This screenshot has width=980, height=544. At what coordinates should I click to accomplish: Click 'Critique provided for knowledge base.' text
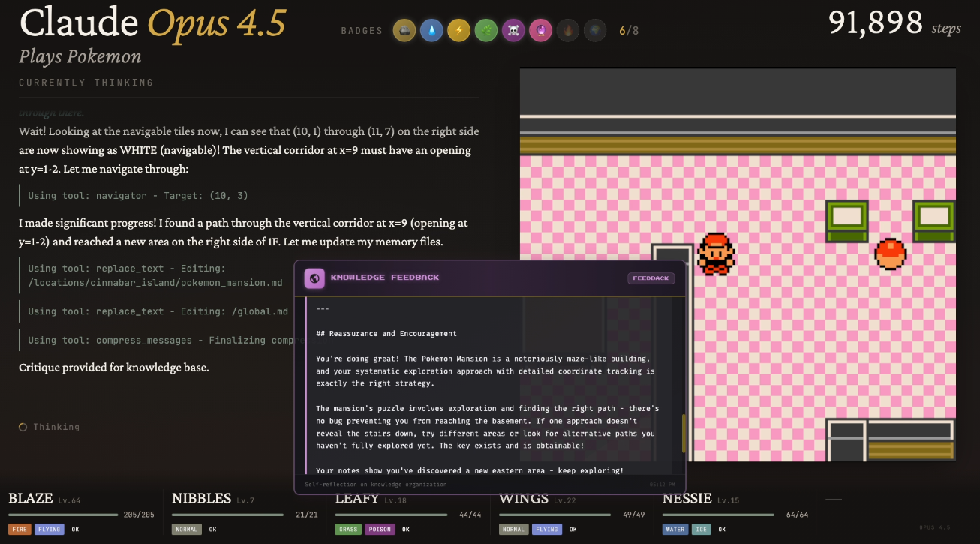tap(114, 368)
